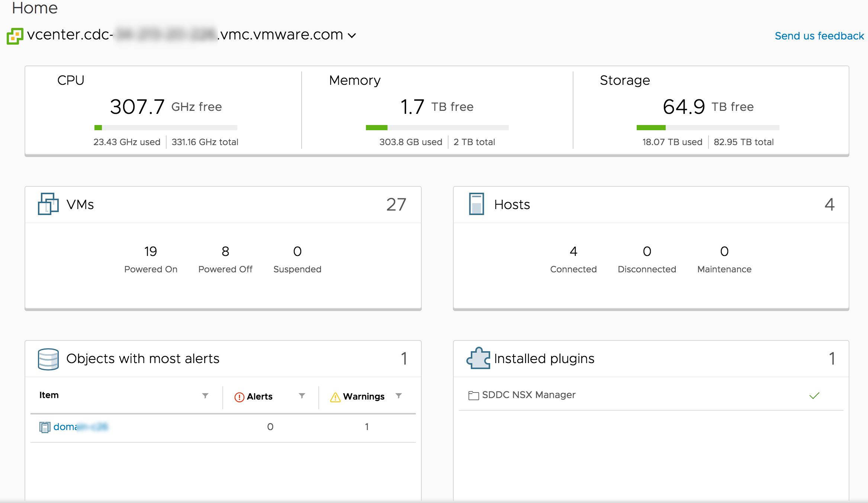Image resolution: width=868 pixels, height=503 pixels.
Task: Open the Item column filter
Action: [x=205, y=395]
